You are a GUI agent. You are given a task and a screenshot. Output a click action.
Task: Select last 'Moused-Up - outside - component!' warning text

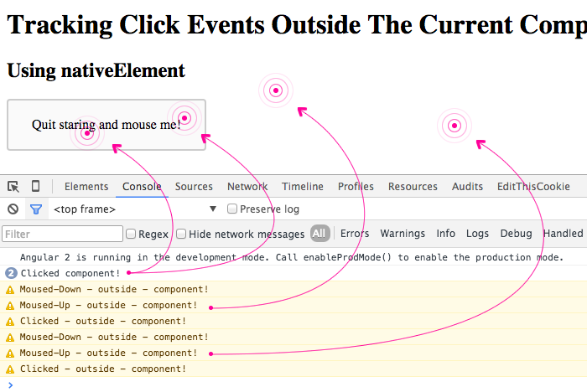(108, 353)
